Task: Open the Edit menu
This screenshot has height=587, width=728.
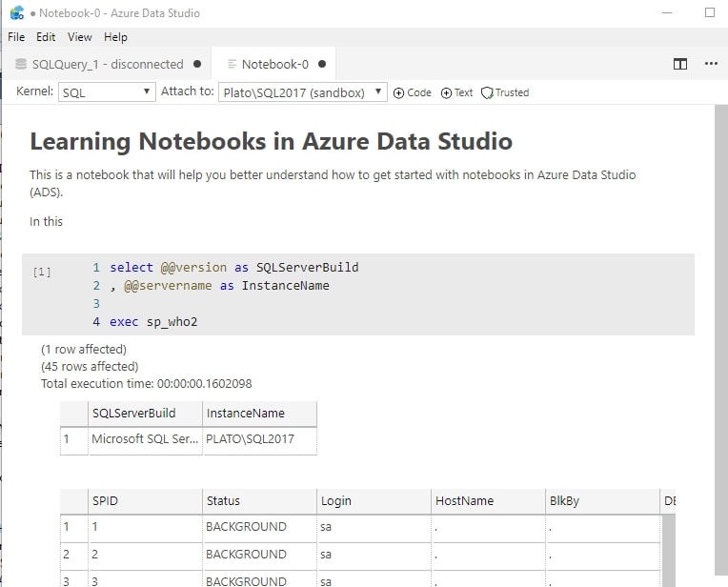Action: [x=46, y=37]
